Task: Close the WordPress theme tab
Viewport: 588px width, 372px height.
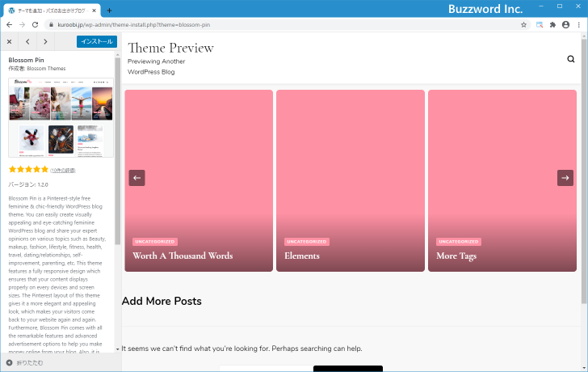Action: click(x=94, y=11)
